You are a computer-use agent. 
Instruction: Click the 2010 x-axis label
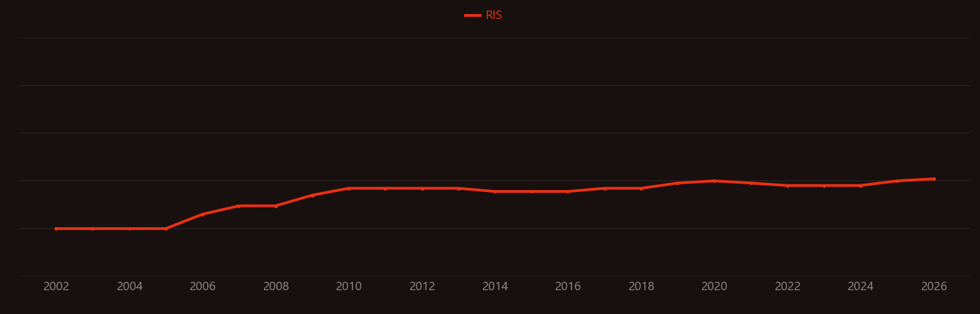349,287
